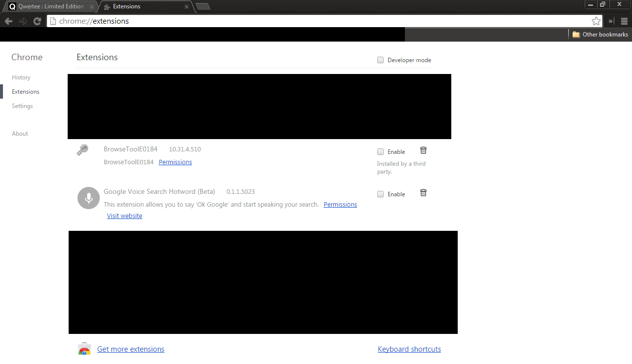Show hidden toolbar items via double-chevron
This screenshot has width=632, height=364.
(611, 21)
